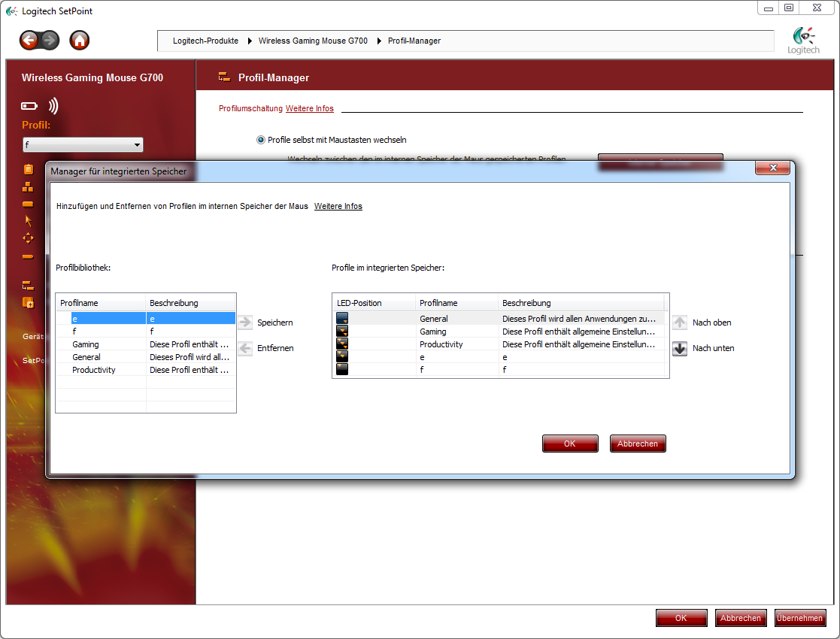
Task: Select the pointer settings icon in sidebar
Action: pyautogui.click(x=29, y=220)
